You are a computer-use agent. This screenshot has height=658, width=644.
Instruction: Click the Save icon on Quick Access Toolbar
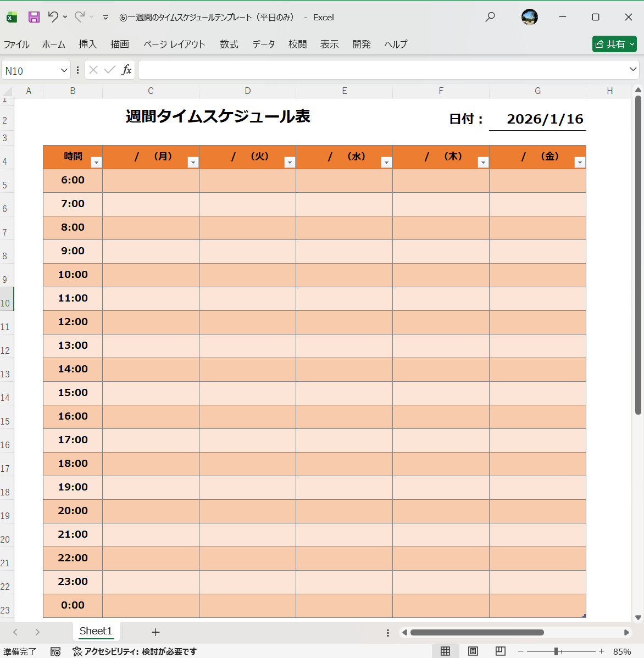pos(34,17)
